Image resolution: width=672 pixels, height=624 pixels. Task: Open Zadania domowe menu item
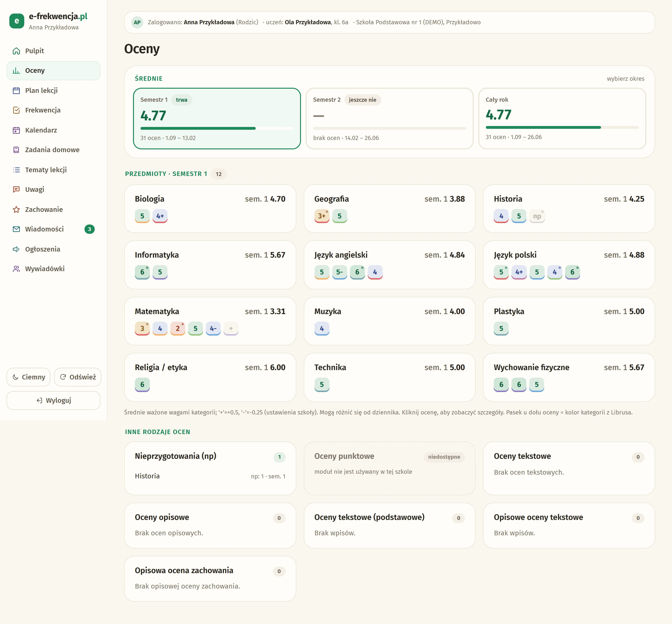pyautogui.click(x=53, y=150)
